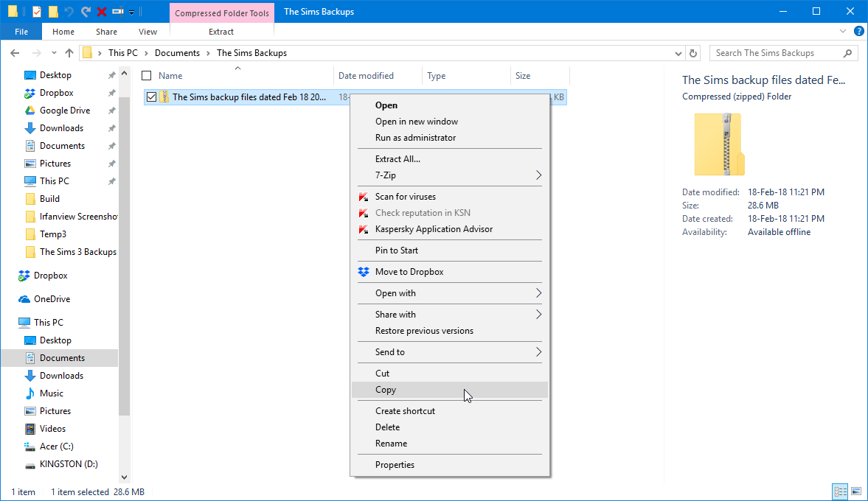Switch to large thumbnails view icon
This screenshot has height=501, width=868.
tap(856, 491)
